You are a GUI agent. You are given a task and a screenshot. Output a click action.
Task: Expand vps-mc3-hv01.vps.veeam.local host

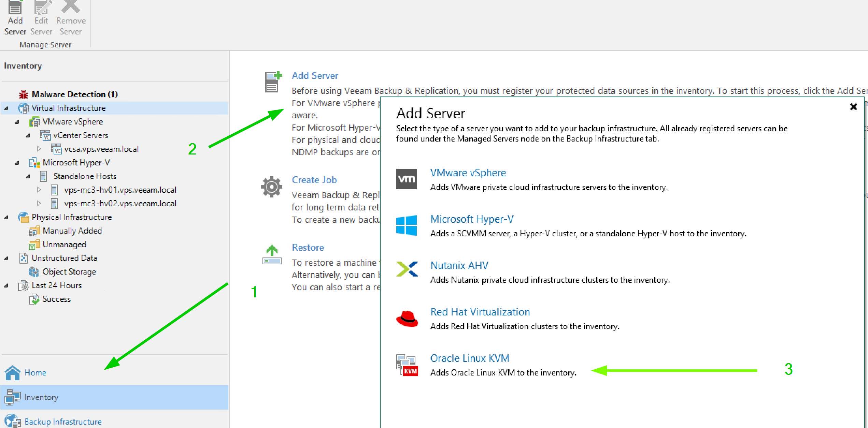click(x=39, y=190)
